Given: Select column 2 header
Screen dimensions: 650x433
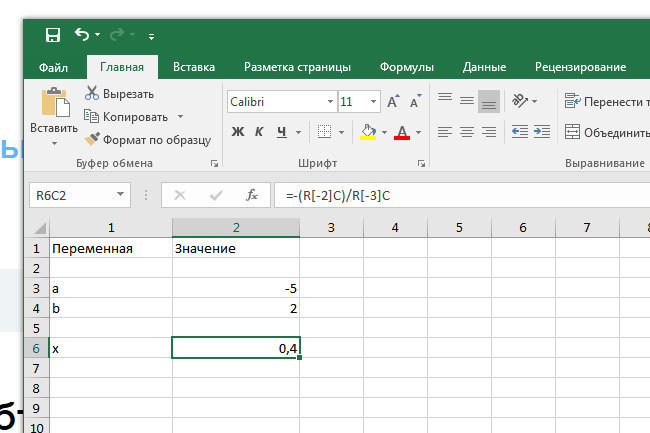Looking at the screenshot, I should click(236, 227).
